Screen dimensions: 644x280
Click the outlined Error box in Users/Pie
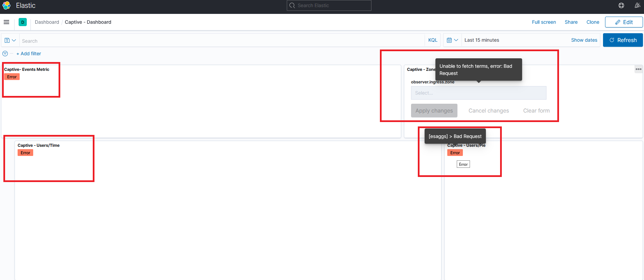[463, 164]
